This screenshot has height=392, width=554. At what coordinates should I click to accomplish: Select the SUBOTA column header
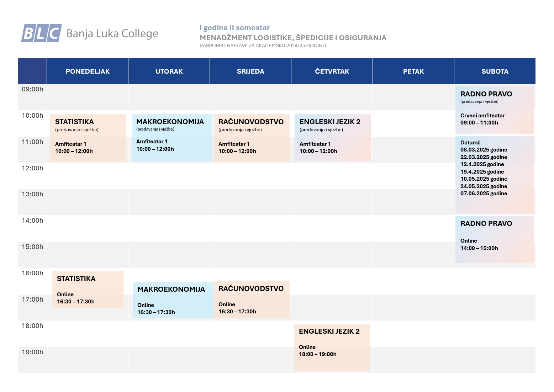(495, 71)
